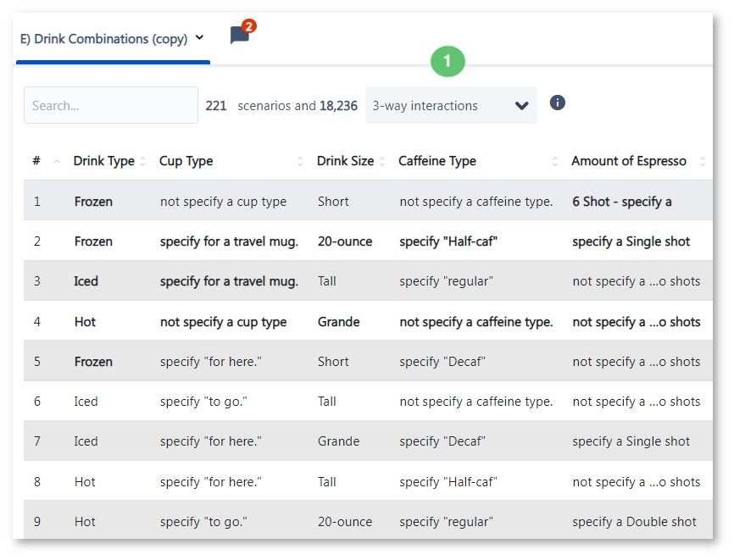
Task: Select row 5 specify "for here." cell
Action: coord(211,362)
